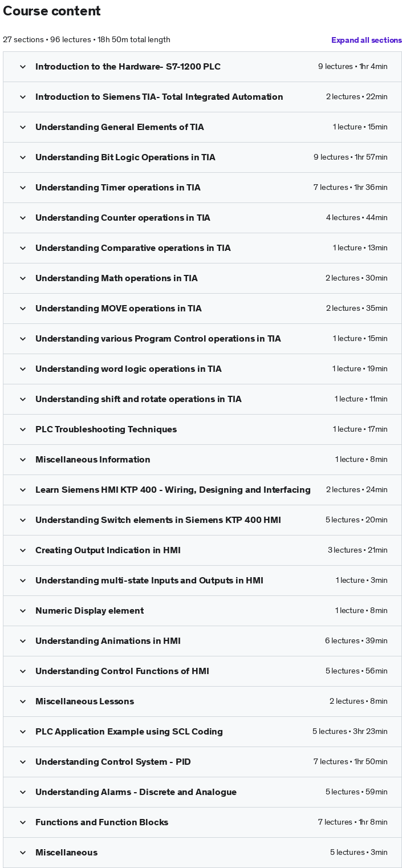Click Expand all sections link
This screenshot has width=402, height=868.
pyautogui.click(x=366, y=40)
